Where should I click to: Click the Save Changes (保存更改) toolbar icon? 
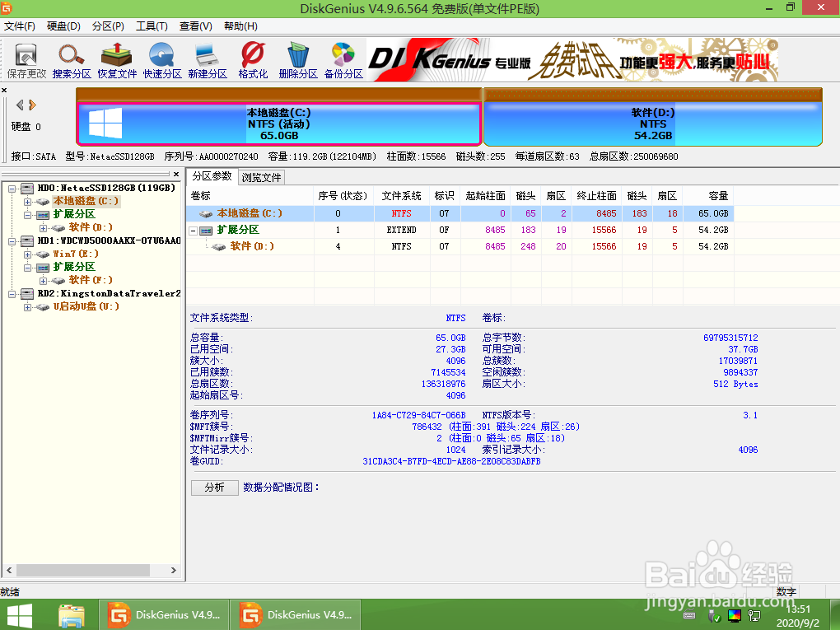26,61
